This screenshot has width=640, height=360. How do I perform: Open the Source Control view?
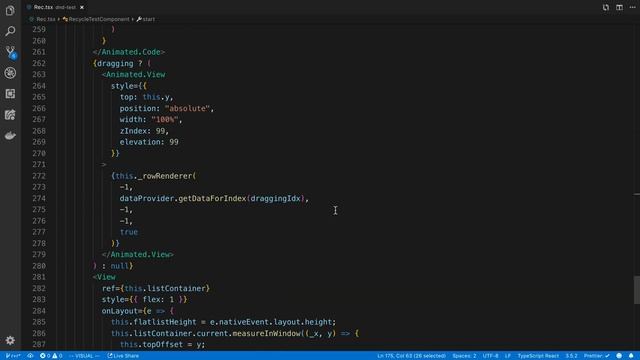tap(10, 52)
